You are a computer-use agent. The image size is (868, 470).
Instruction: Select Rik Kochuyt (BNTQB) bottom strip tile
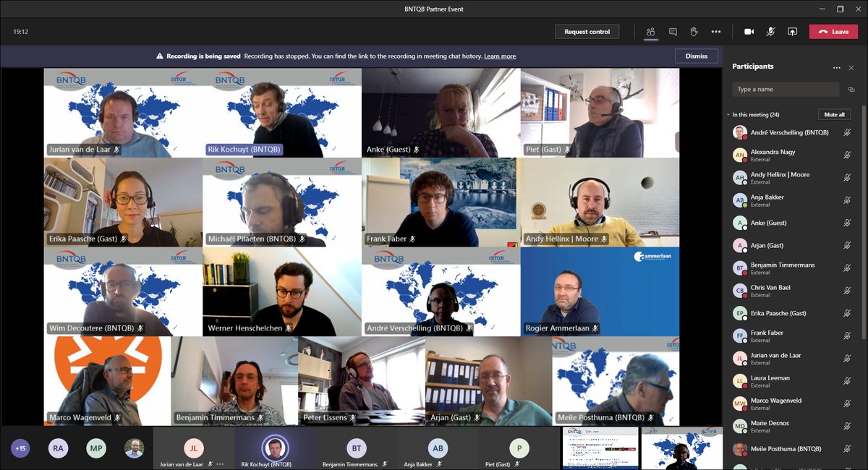275,448
